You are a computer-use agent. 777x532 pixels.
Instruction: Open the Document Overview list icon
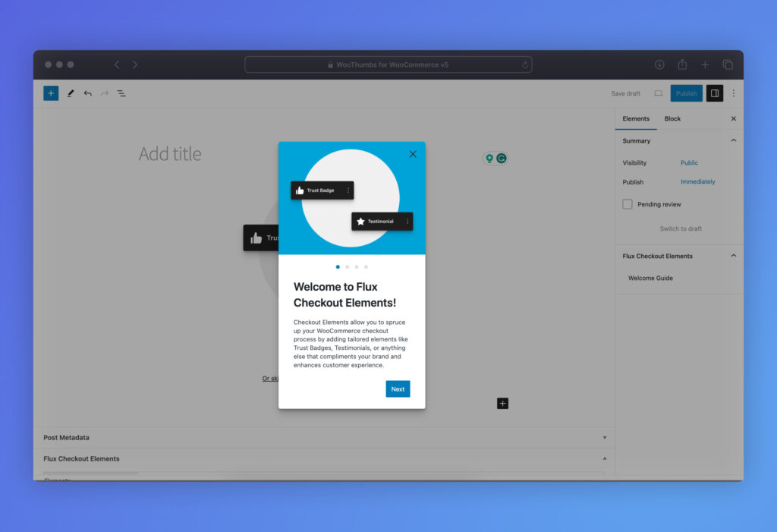click(x=121, y=93)
